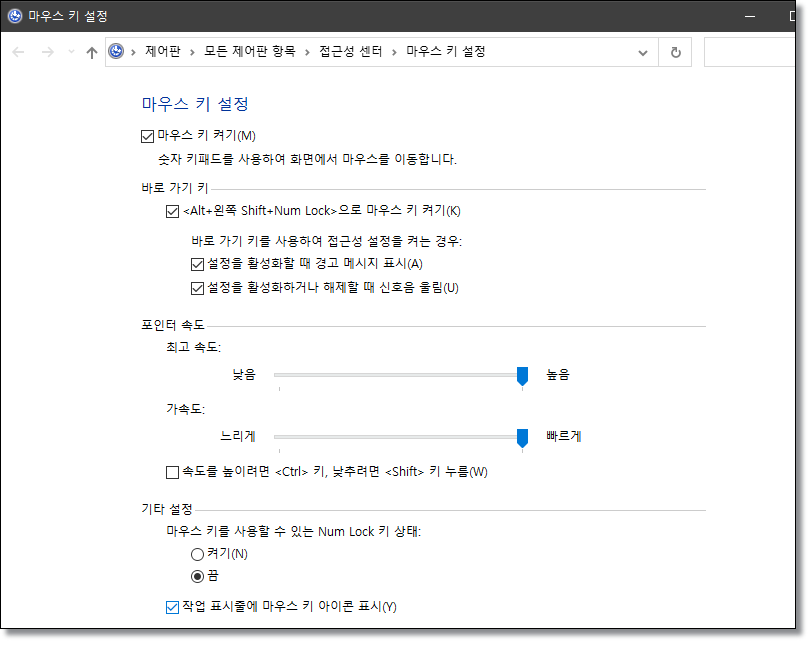Toggle 작업 표시줄에 마우스 키 아이콘 표시(Y)
Screen dimensions: 808x656
coord(172,607)
